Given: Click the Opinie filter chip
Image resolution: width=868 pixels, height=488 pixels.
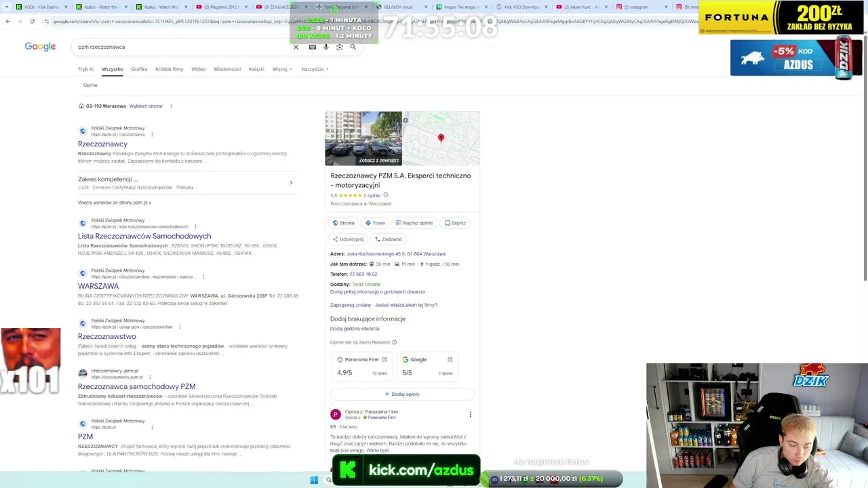Looking at the screenshot, I should point(90,85).
